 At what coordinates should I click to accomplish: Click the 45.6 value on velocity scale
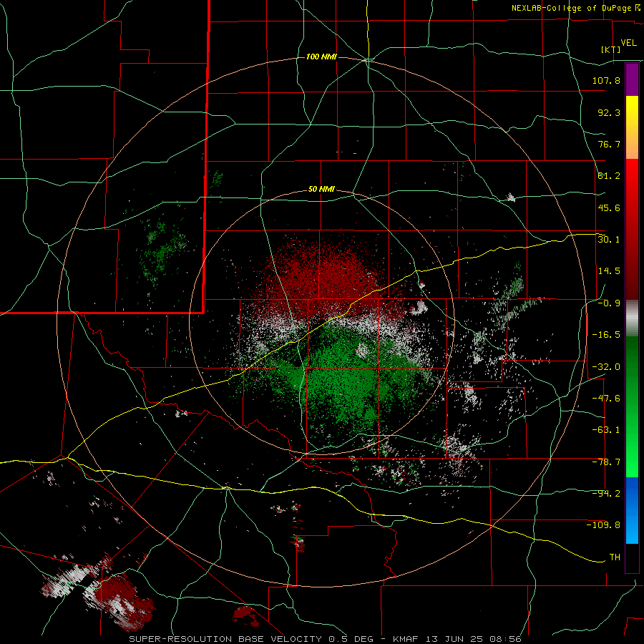click(x=609, y=208)
